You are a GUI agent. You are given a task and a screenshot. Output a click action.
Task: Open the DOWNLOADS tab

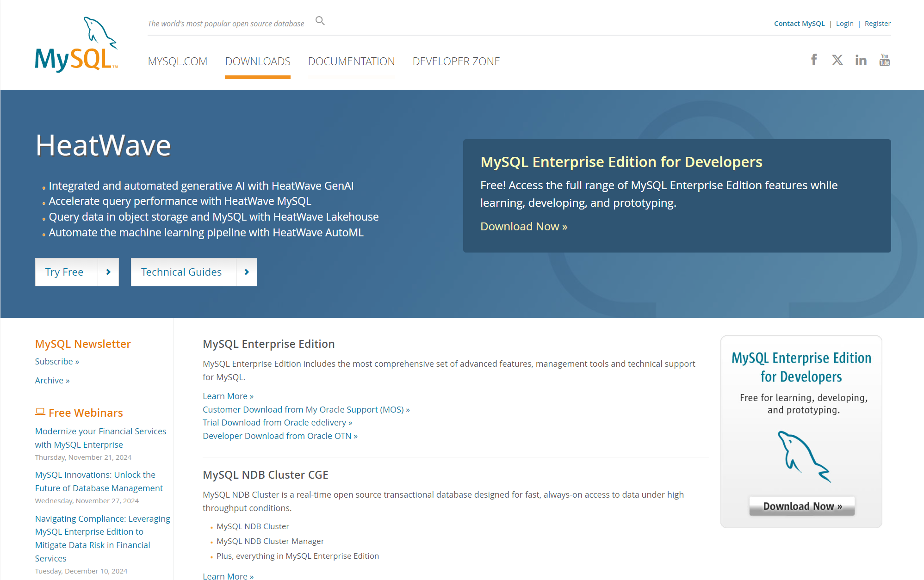pos(258,62)
